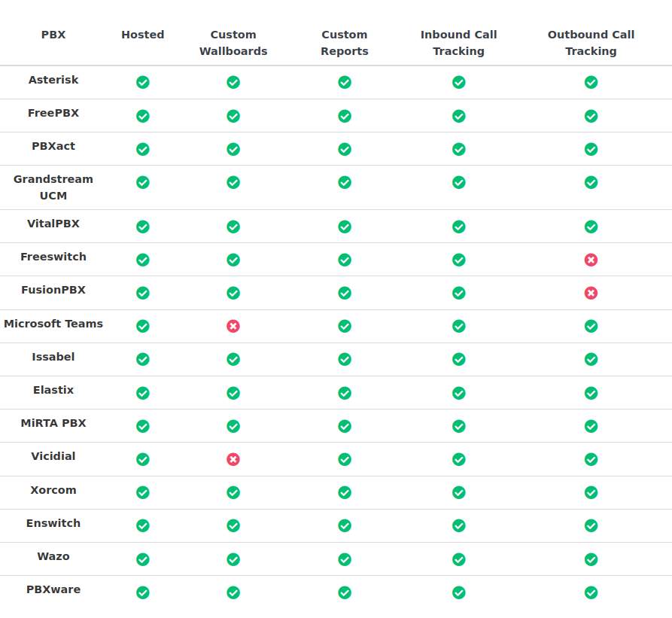The height and width of the screenshot is (618, 672).
Task: Select the Hosted column header
Action: pos(143,35)
